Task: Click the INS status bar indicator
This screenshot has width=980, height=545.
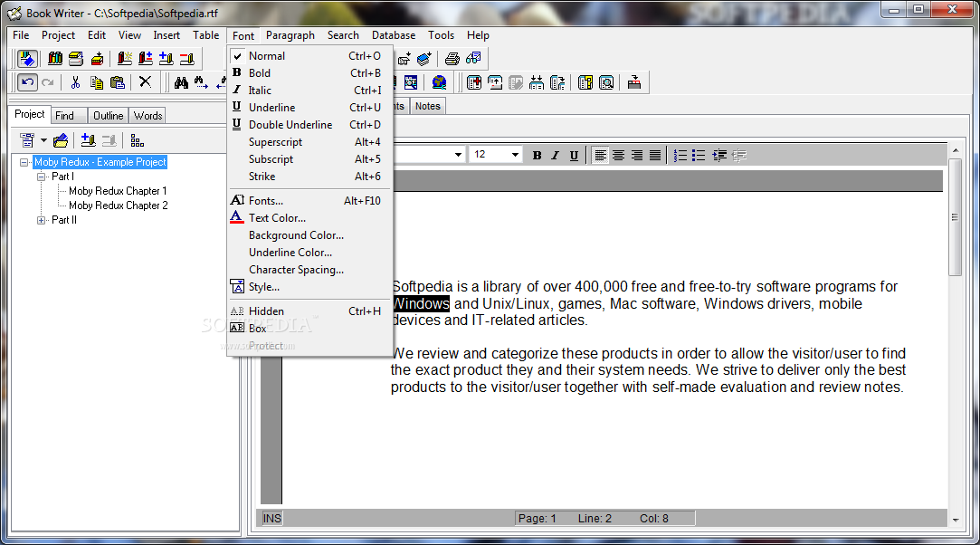Action: pyautogui.click(x=271, y=518)
